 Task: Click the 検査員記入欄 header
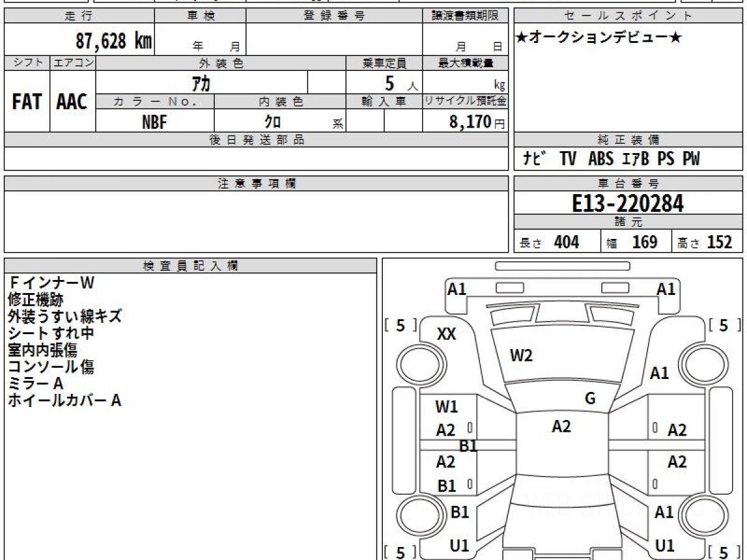point(190,266)
